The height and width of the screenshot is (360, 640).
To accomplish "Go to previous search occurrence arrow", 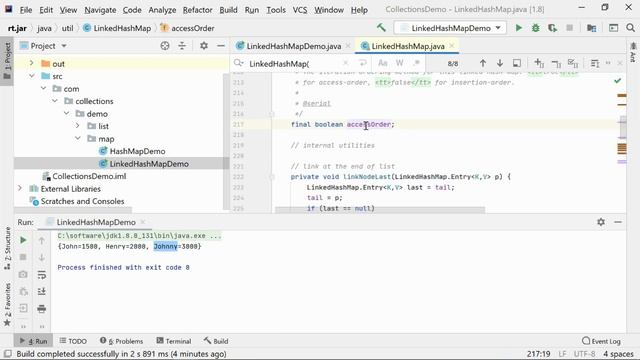I will click(x=483, y=63).
